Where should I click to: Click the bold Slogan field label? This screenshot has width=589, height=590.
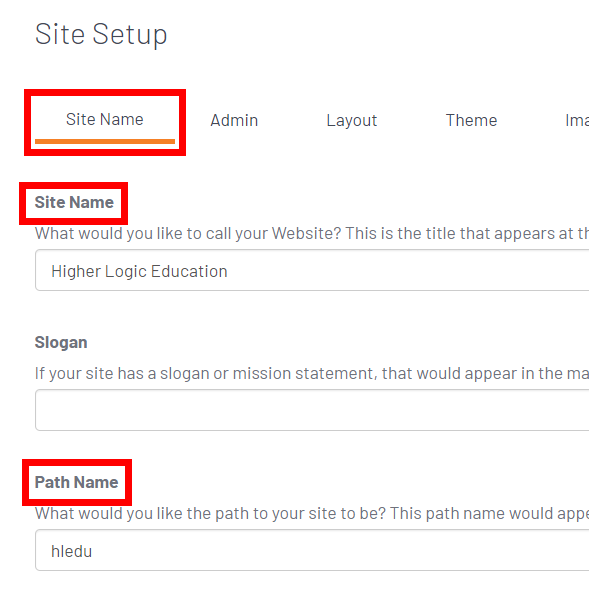(x=61, y=343)
